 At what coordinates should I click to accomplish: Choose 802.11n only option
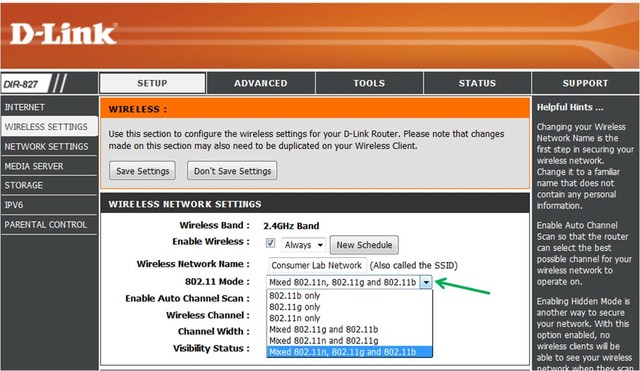pyautogui.click(x=349, y=318)
